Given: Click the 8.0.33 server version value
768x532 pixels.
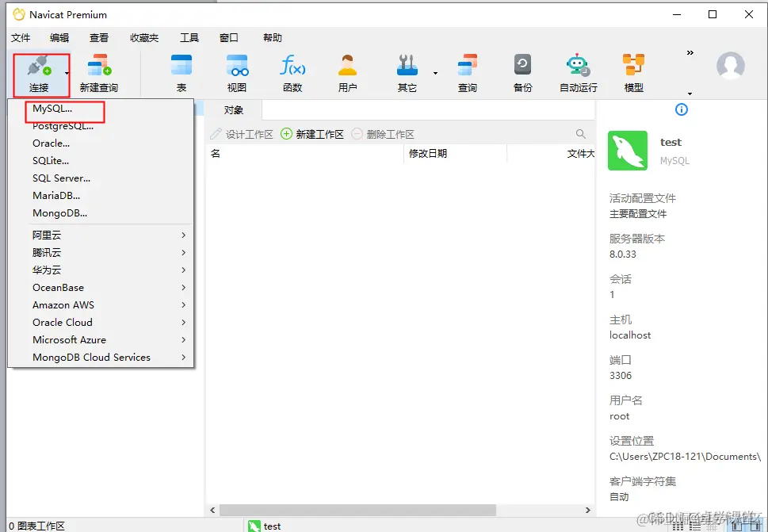Looking at the screenshot, I should click(x=622, y=255).
